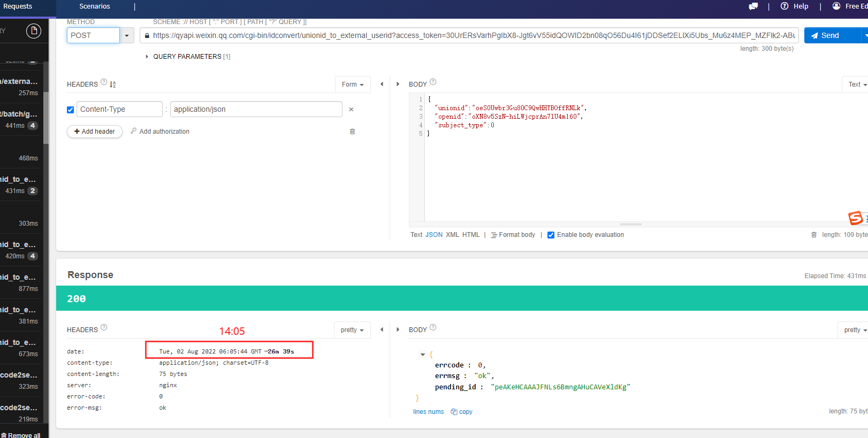The width and height of the screenshot is (868, 438).
Task: Click the chat feedback icon in top bar
Action: pyautogui.click(x=753, y=6)
